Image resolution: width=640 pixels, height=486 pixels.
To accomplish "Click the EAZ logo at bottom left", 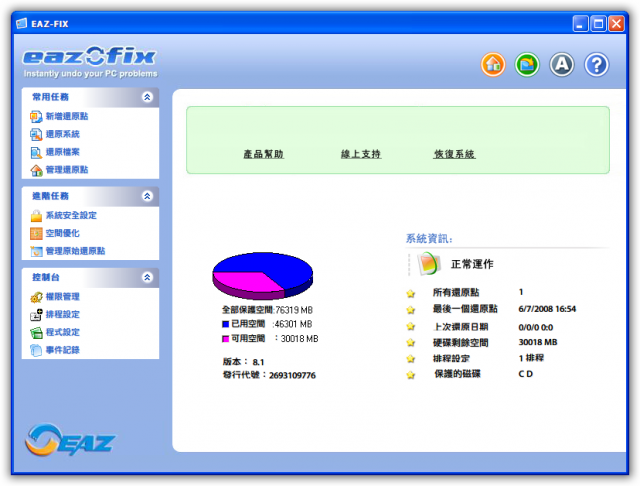I will click(70, 440).
